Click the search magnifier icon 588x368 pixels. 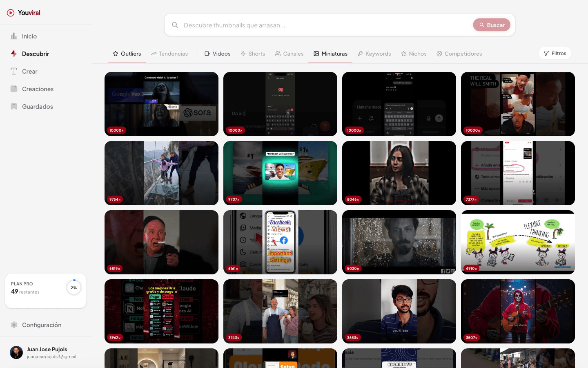click(x=175, y=25)
